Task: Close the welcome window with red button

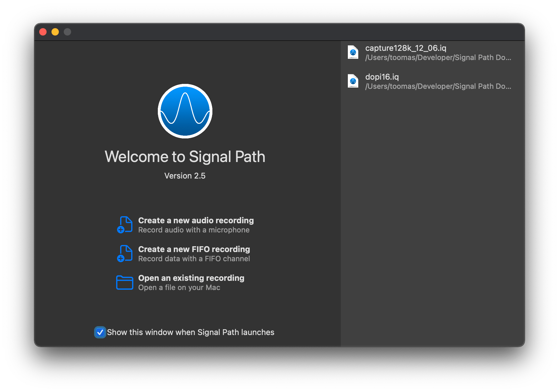Action: click(x=43, y=32)
